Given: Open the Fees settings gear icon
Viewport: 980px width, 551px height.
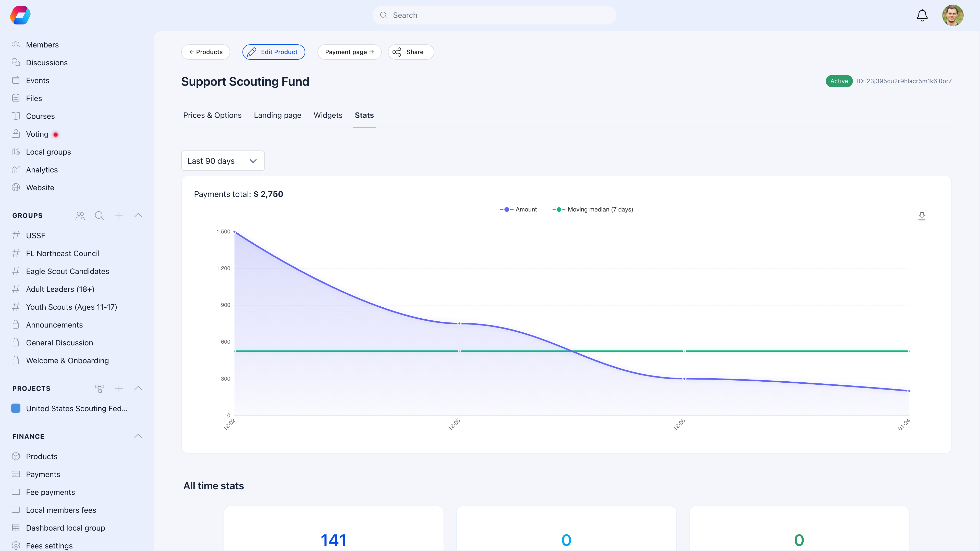Looking at the screenshot, I should [16, 545].
